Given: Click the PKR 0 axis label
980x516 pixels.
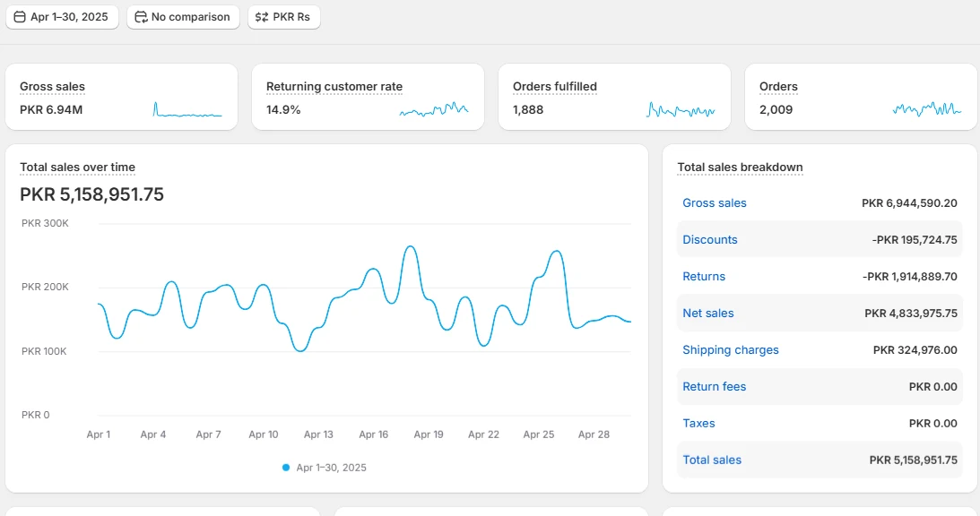Looking at the screenshot, I should tap(36, 416).
